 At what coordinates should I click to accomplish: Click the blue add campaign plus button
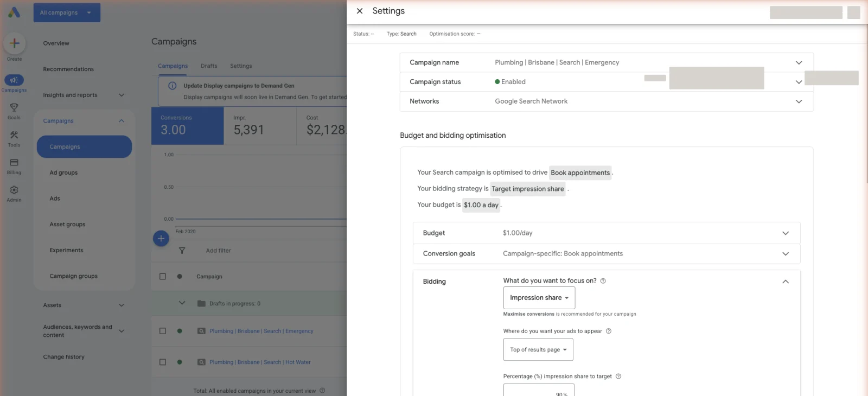click(161, 238)
